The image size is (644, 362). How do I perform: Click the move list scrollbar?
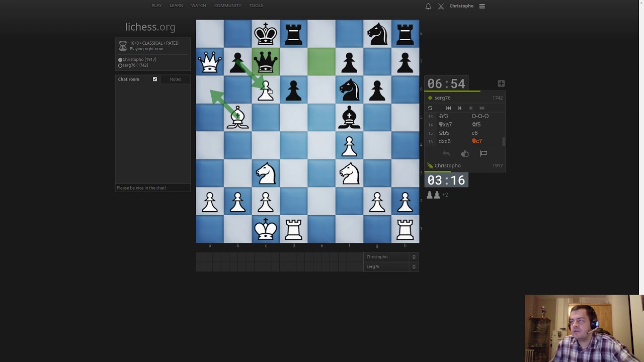503,141
